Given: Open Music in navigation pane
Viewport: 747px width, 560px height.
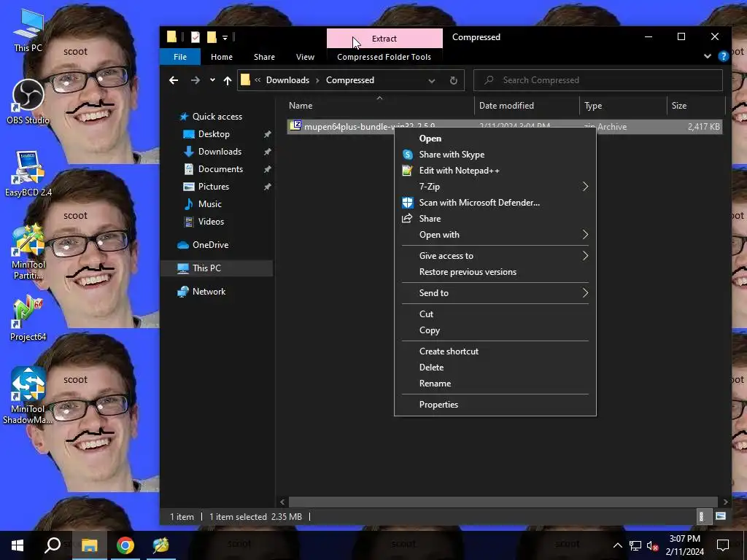Looking at the screenshot, I should tap(209, 204).
